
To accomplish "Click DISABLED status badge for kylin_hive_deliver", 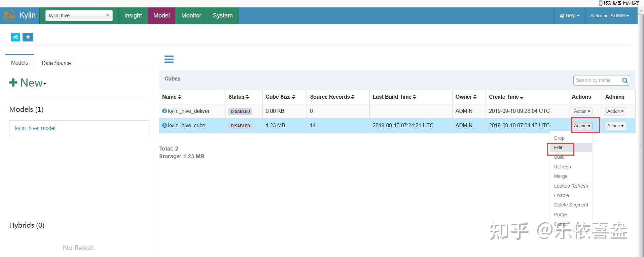I will [x=240, y=111].
